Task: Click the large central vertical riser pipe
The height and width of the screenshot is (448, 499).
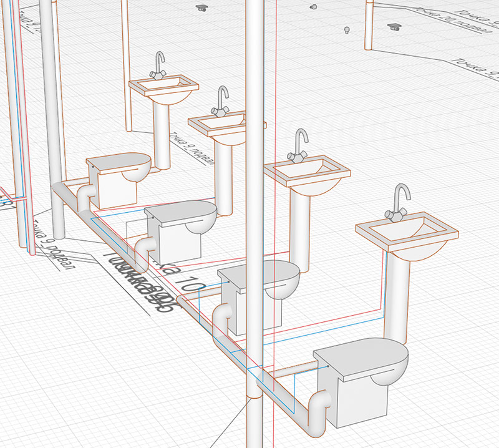Action: [256, 187]
